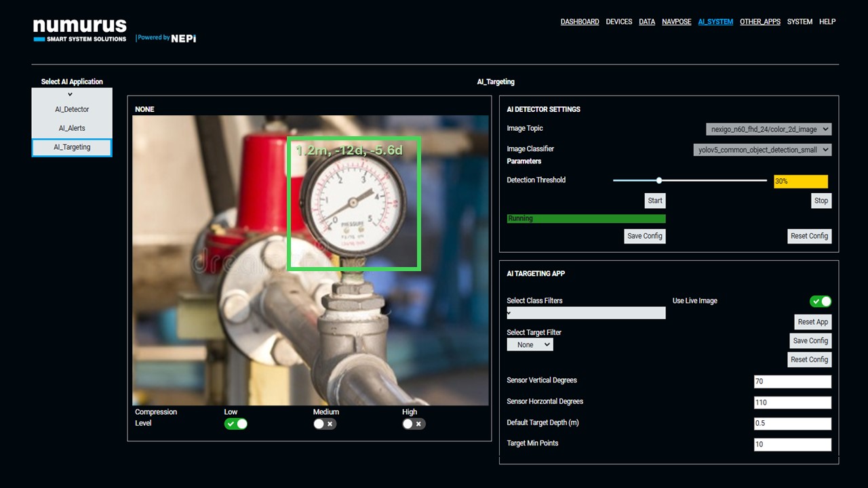The height and width of the screenshot is (488, 868).
Task: Click the Stop button
Action: click(x=821, y=201)
